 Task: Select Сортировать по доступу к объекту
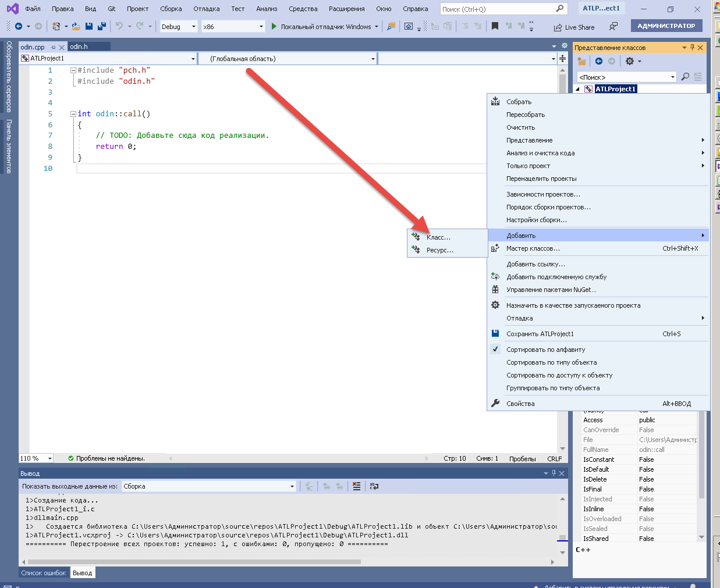(x=559, y=375)
